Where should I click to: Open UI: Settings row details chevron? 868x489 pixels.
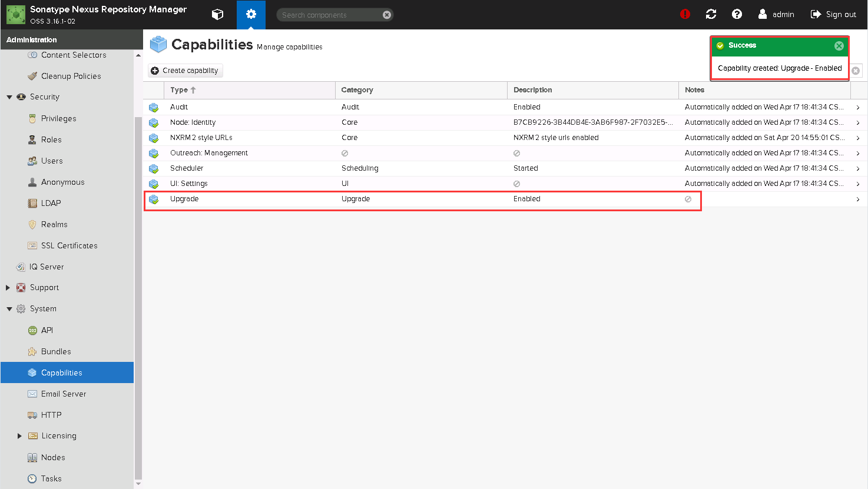[858, 184]
